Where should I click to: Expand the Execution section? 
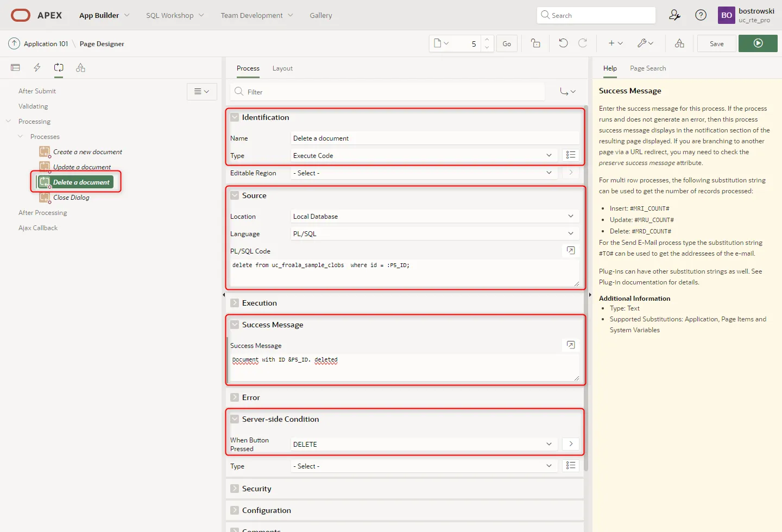[x=235, y=303]
